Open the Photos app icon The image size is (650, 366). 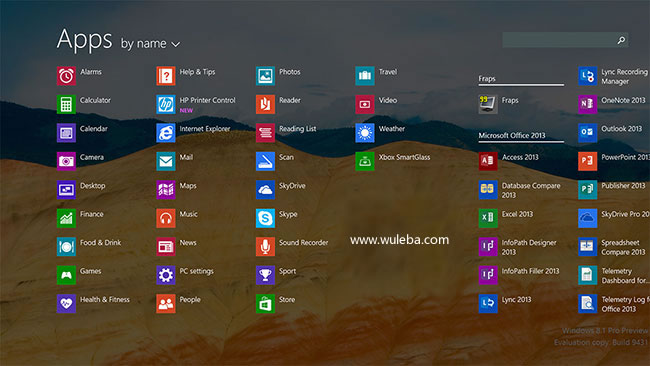265,76
